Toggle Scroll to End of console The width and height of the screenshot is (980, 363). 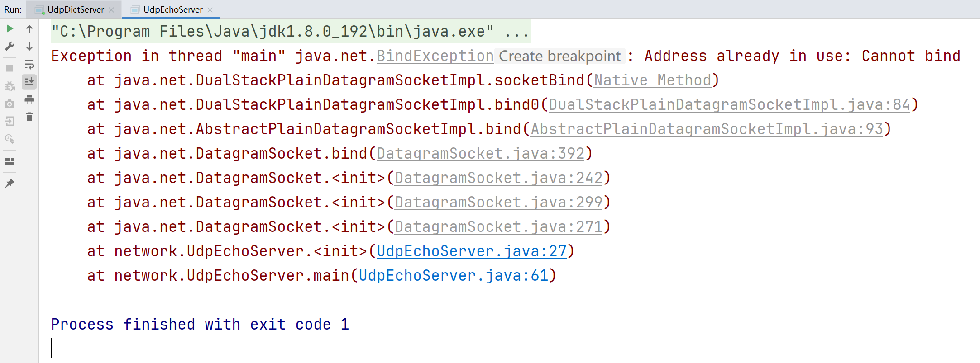coord(29,82)
